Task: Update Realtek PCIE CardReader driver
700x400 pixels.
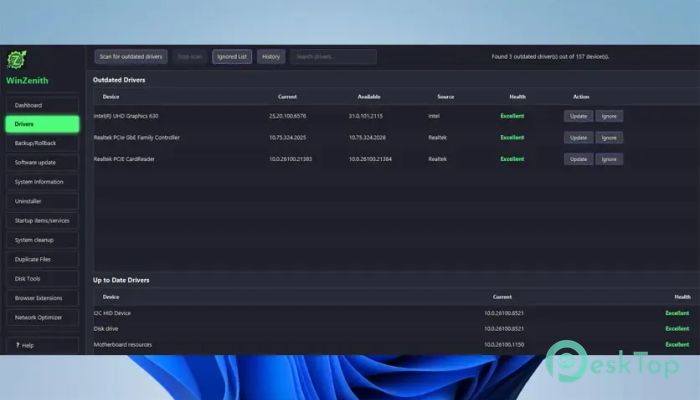Action: (x=578, y=159)
